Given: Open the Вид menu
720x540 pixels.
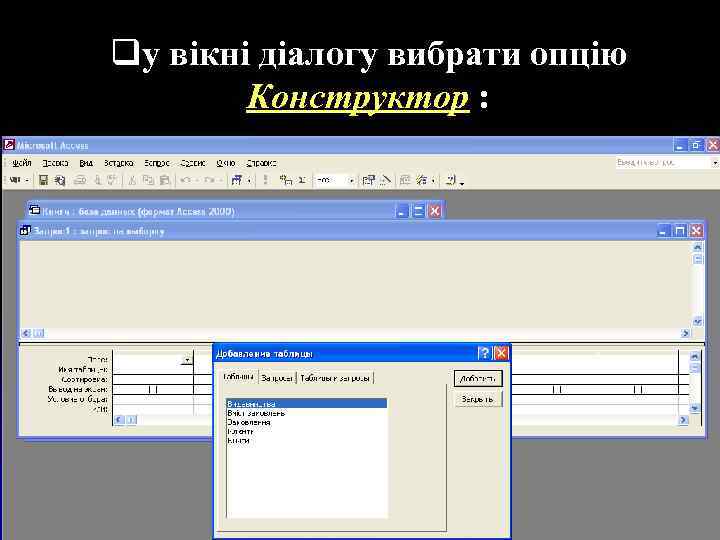Looking at the screenshot, I should click(x=86, y=163).
